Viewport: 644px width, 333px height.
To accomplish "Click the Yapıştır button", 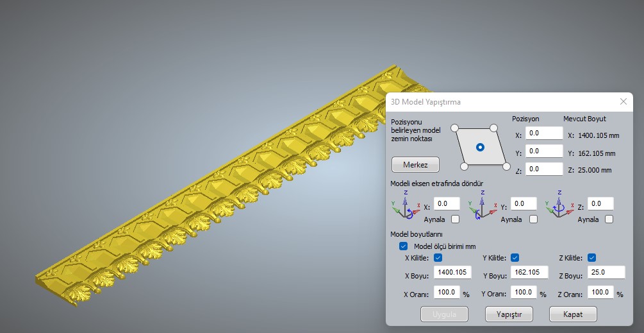I will coord(508,314).
